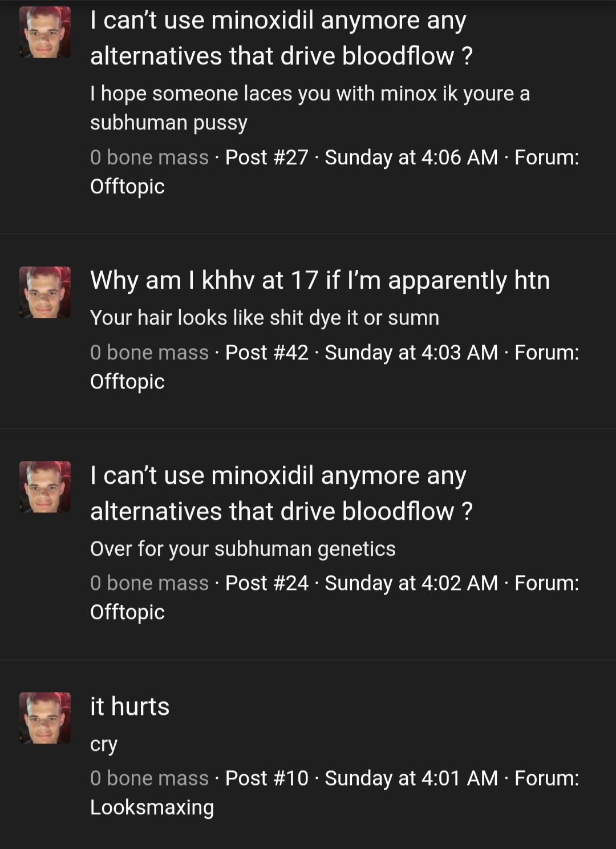Open the Offtopic forum link under Post #42
The image size is (616, 849).
click(x=127, y=382)
